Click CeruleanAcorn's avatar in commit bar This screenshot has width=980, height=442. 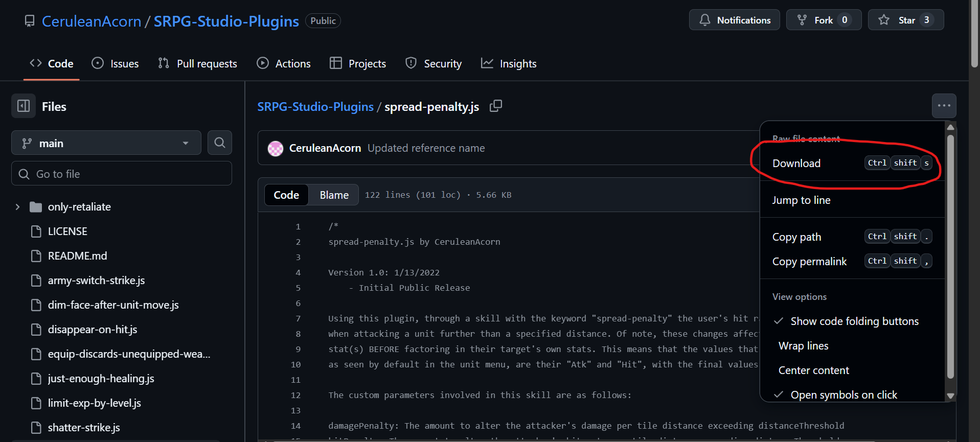coord(276,149)
